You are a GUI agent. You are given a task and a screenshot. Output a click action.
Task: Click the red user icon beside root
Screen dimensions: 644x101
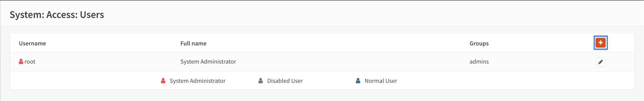(x=21, y=61)
